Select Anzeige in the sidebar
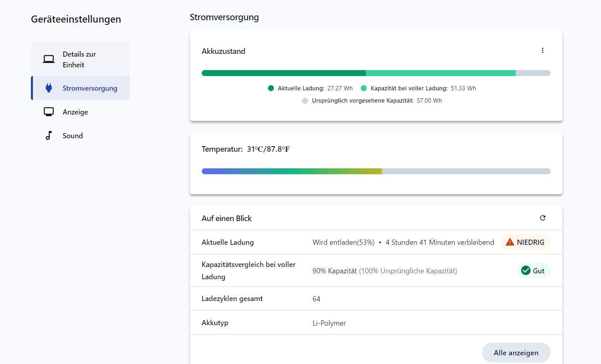Viewport: 601px width, 364px height. click(75, 112)
